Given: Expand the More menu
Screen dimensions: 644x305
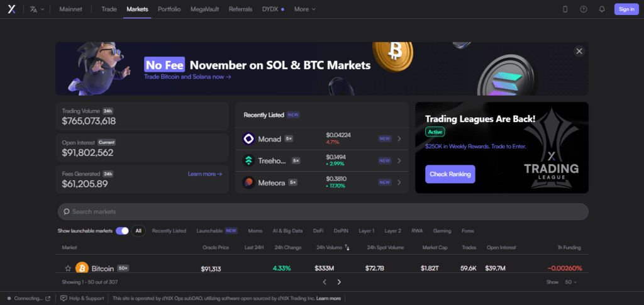Looking at the screenshot, I should 305,9.
